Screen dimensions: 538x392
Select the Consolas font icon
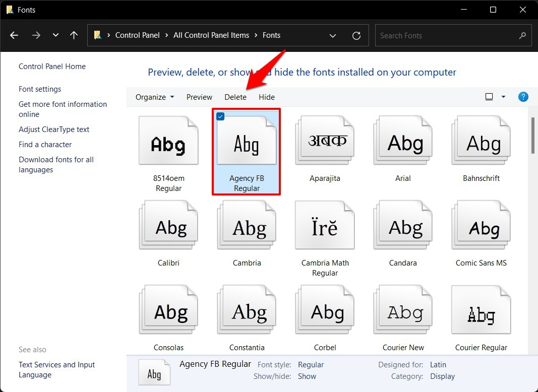[x=168, y=310]
